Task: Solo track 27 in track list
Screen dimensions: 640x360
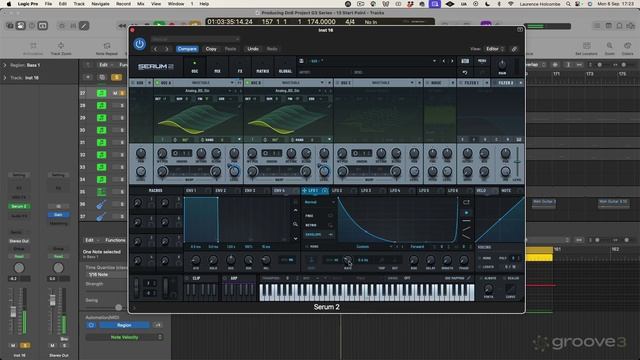Action: (x=122, y=93)
